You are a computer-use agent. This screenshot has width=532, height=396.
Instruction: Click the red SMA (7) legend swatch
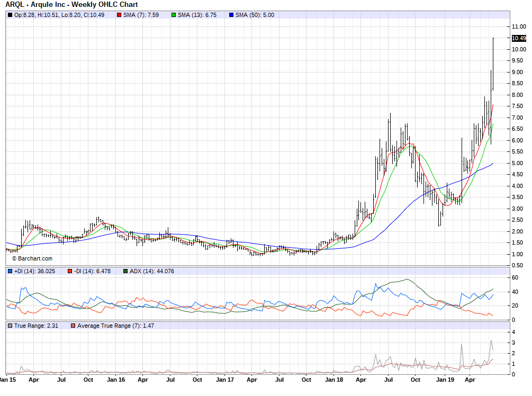119,15
